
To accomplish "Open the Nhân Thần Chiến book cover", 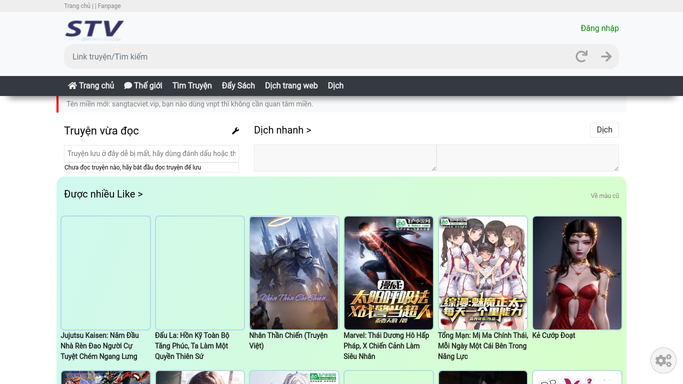I will click(294, 273).
